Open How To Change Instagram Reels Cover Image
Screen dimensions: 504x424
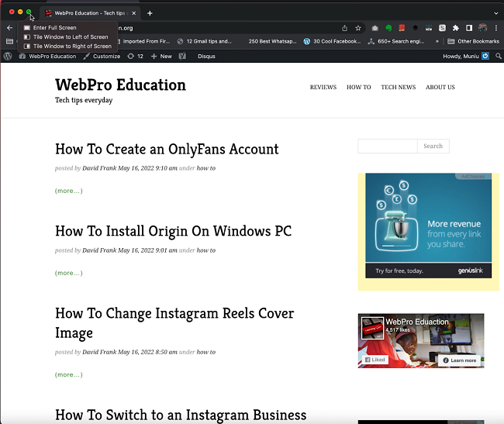(x=174, y=322)
